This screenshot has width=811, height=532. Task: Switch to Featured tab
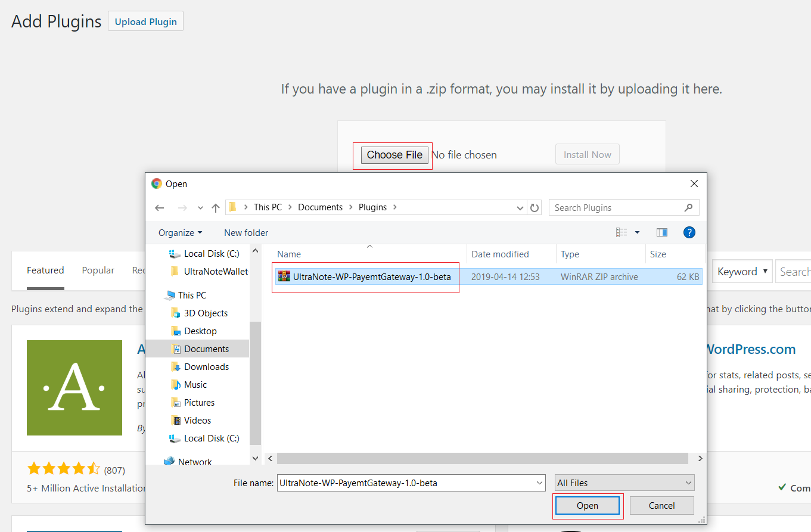click(45, 270)
